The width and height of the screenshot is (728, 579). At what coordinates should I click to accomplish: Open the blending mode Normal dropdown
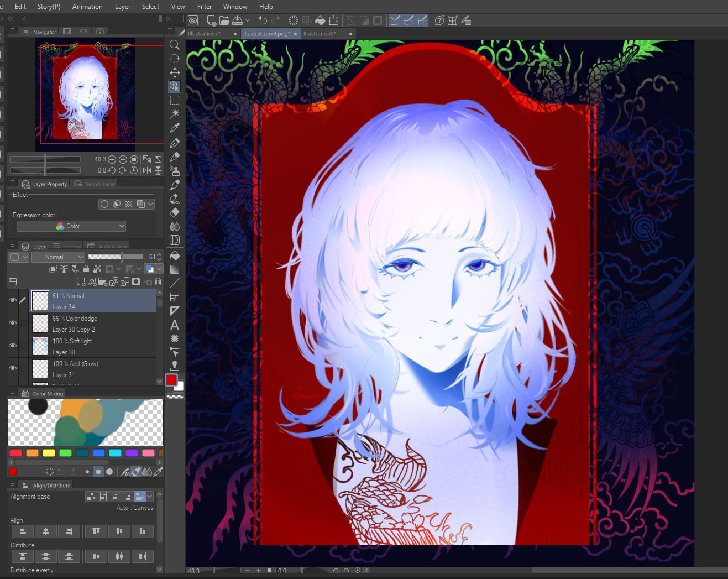pos(57,257)
